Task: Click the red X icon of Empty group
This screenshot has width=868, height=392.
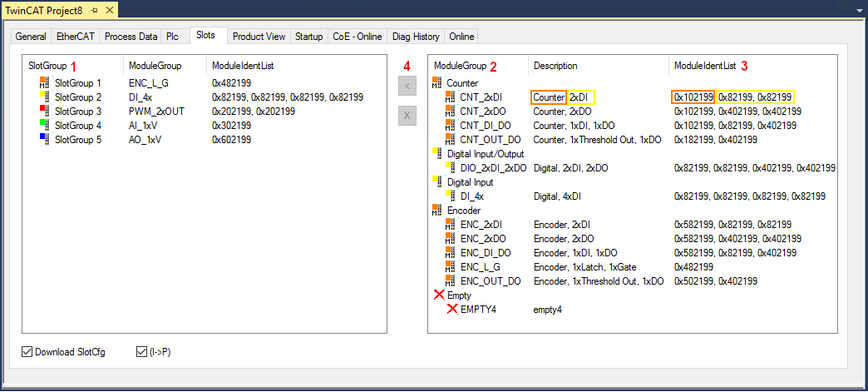Action: tap(439, 295)
